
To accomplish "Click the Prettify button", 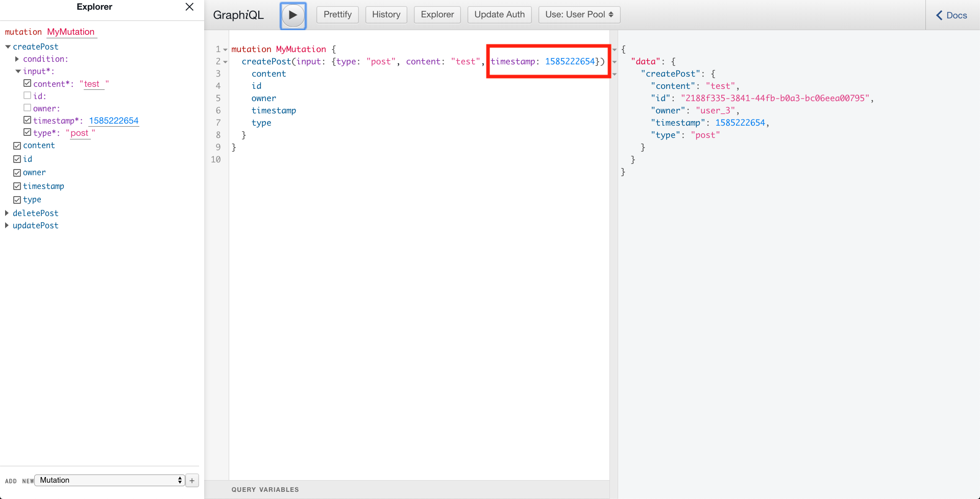I will click(337, 15).
